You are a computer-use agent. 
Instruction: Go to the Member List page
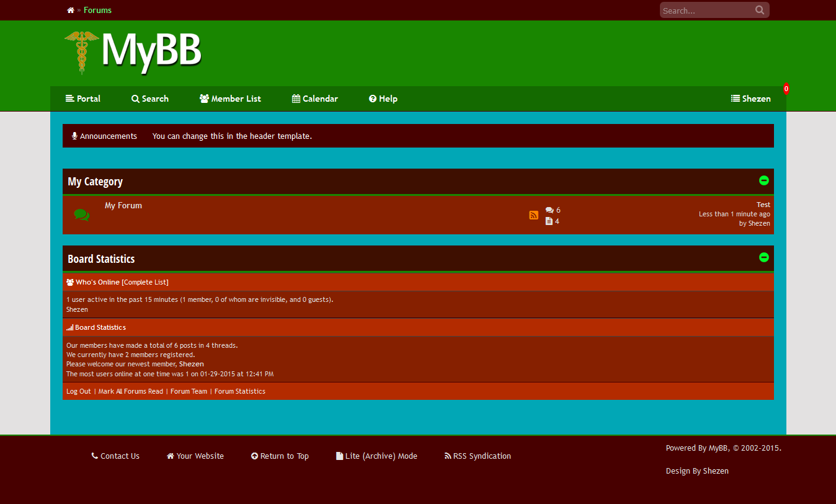(230, 99)
